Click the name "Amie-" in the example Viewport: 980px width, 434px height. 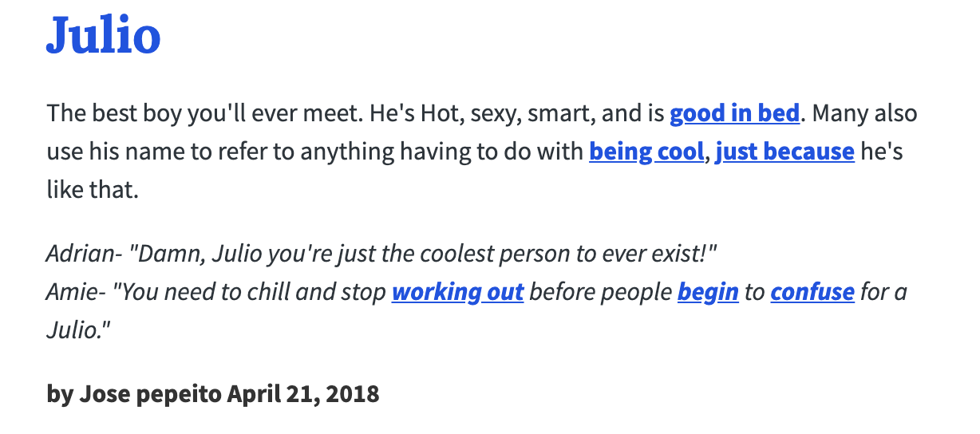pos(76,292)
